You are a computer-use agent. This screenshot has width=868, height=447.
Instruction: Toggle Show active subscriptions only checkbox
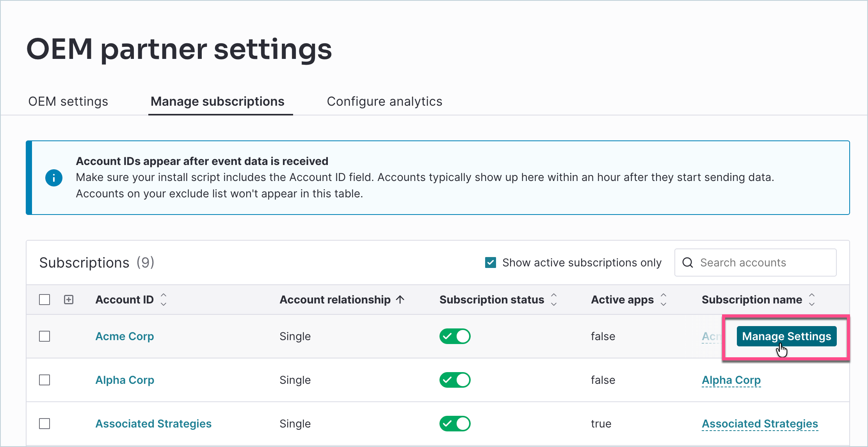(491, 263)
